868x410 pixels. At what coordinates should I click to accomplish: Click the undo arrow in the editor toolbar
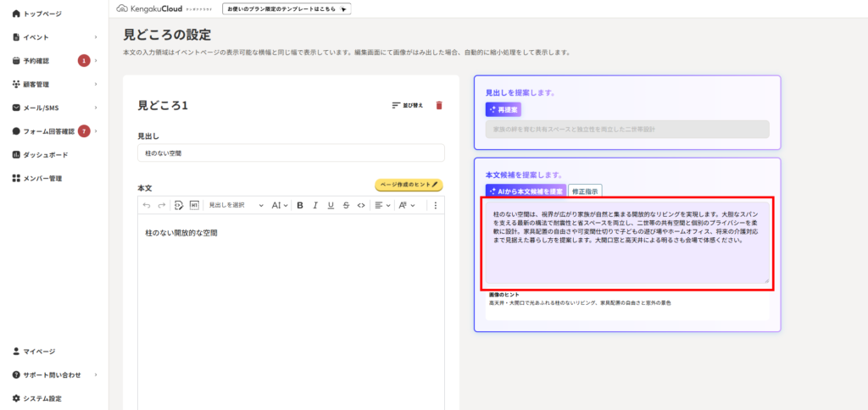[x=146, y=205]
